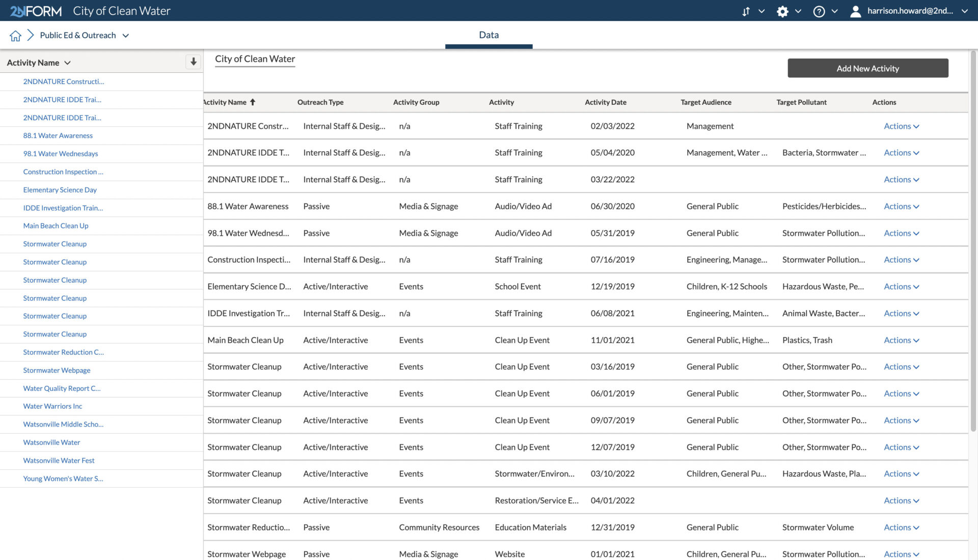Screen dimensions: 978x560
Task: Open Actions for Main Beach Clean Up row
Action: point(901,340)
